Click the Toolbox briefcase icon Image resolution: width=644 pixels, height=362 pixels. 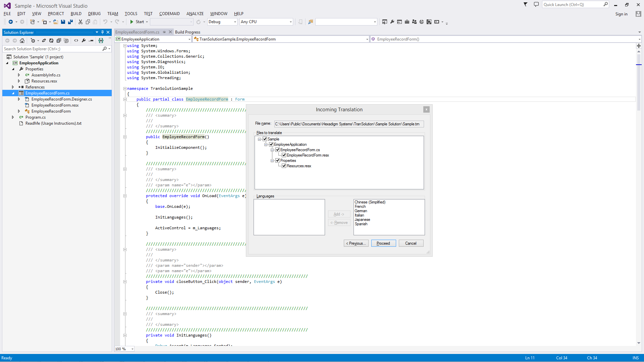[x=407, y=22]
